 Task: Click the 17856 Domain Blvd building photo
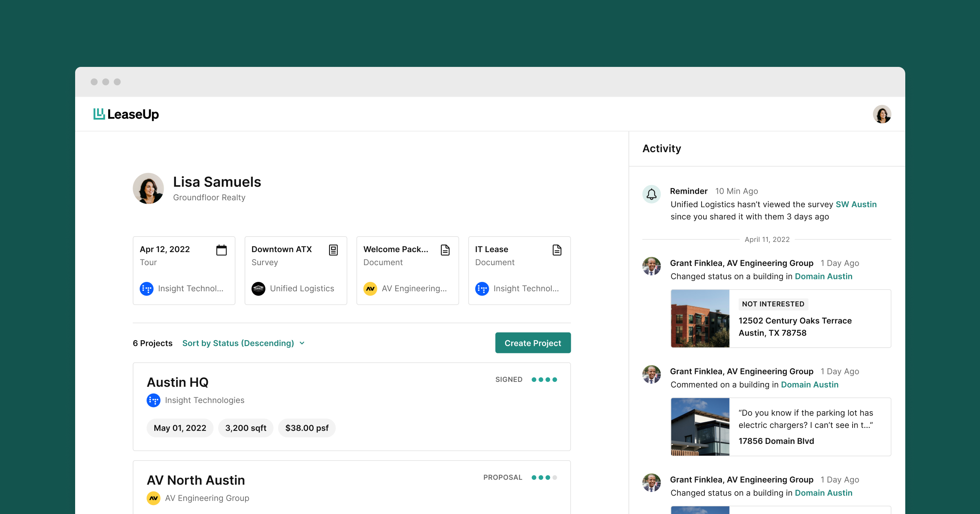(700, 427)
